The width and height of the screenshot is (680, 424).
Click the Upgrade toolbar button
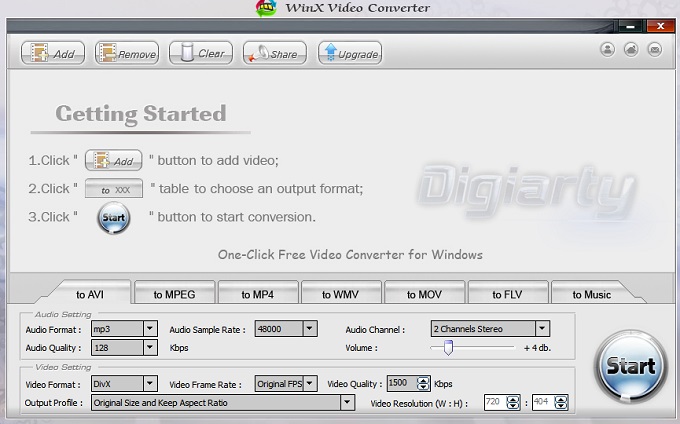350,53
